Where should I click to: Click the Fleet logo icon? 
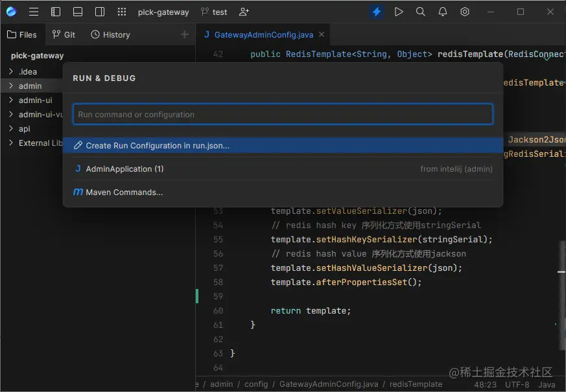point(11,12)
